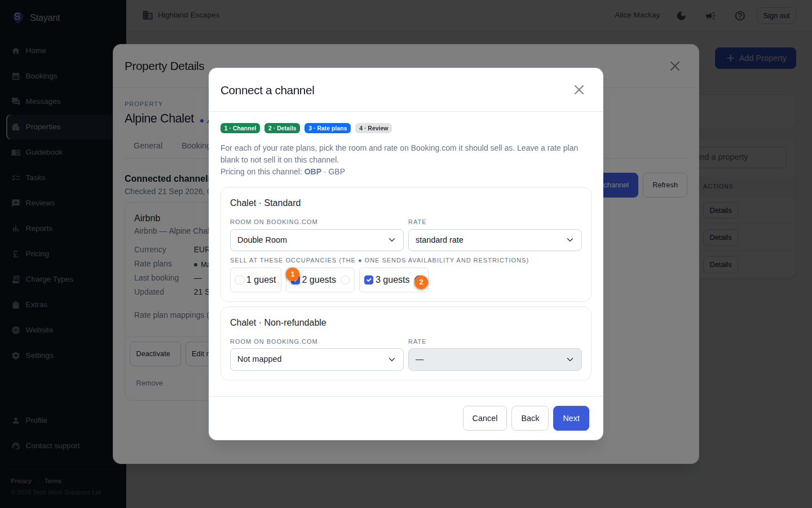Image resolution: width=812 pixels, height=508 pixels.
Task: Open the standard rate dropdown
Action: [495, 240]
